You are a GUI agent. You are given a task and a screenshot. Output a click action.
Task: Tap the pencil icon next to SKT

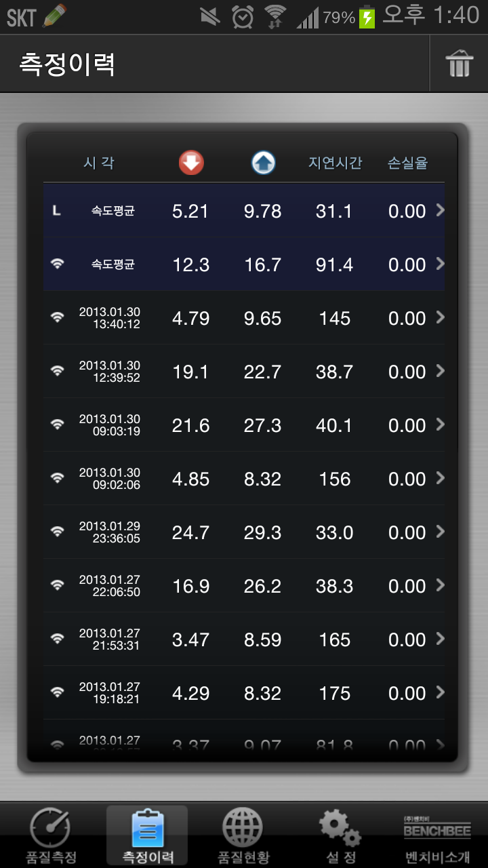click(55, 16)
